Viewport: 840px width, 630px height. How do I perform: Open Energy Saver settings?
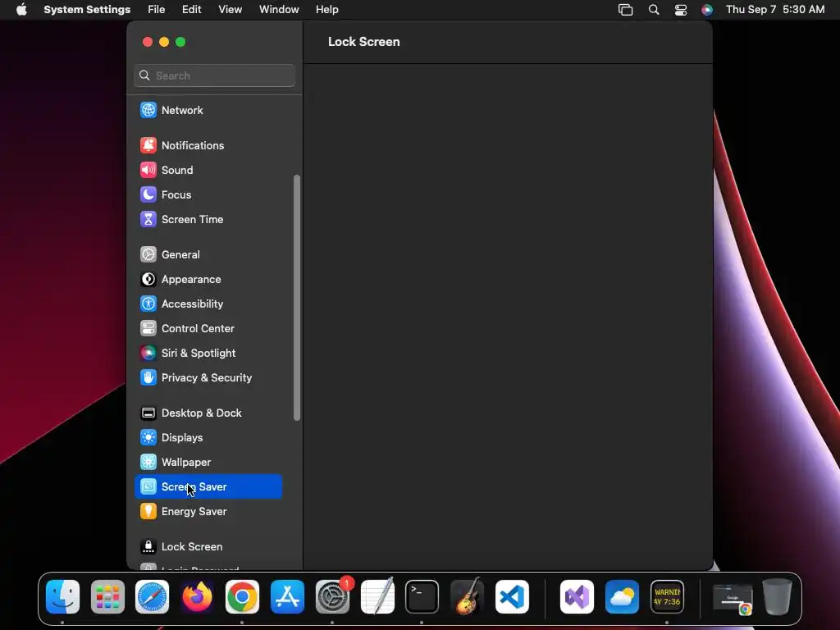[x=208, y=512]
